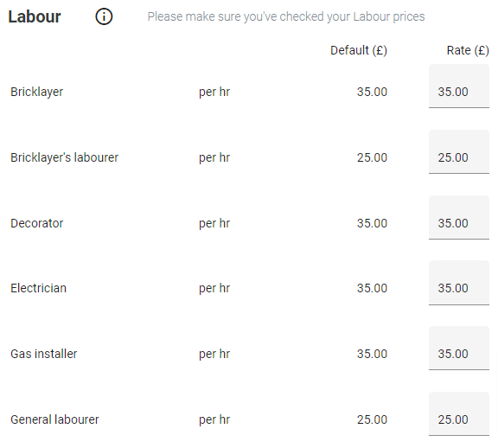Edit the Gas installer rate field
The width and height of the screenshot is (498, 448).
click(459, 349)
